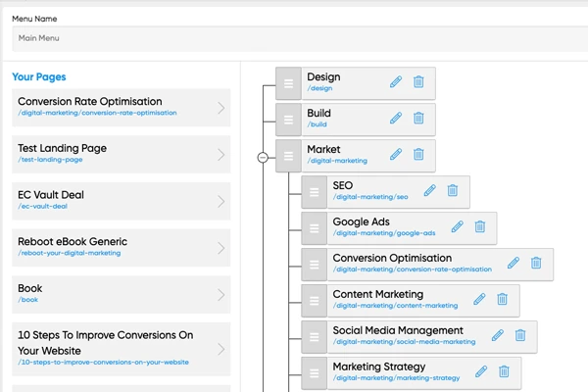Edit the Market menu item
The width and height of the screenshot is (588, 392).
coord(396,154)
